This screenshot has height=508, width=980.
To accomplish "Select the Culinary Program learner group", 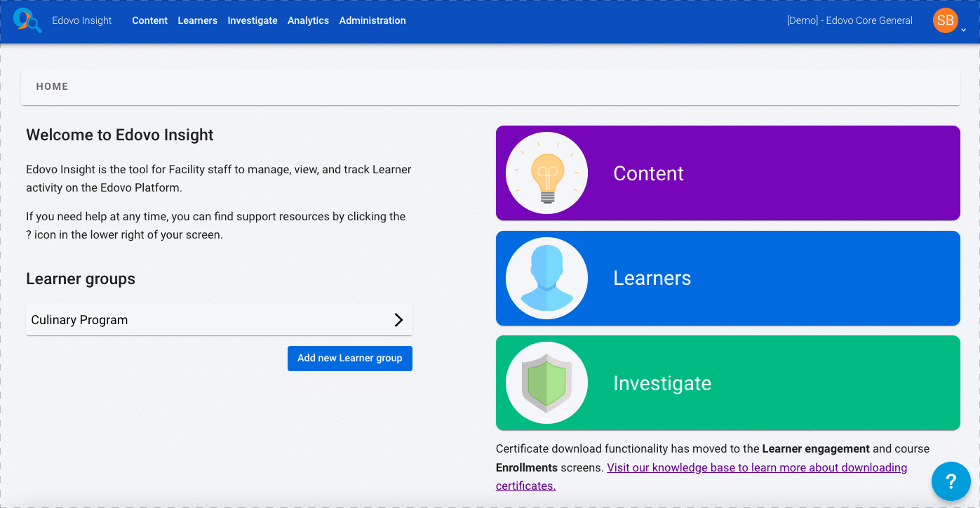I will coord(219,320).
